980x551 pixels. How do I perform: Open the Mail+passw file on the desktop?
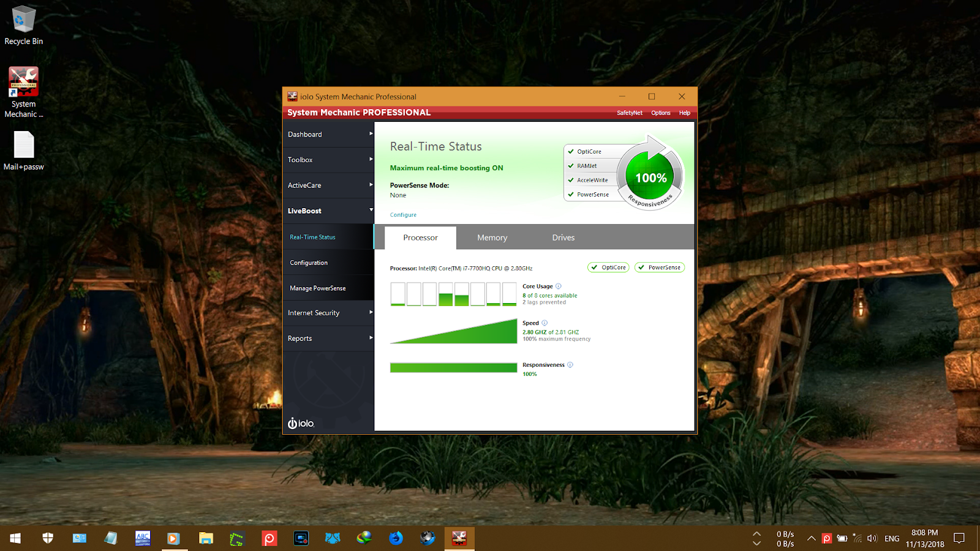23,151
